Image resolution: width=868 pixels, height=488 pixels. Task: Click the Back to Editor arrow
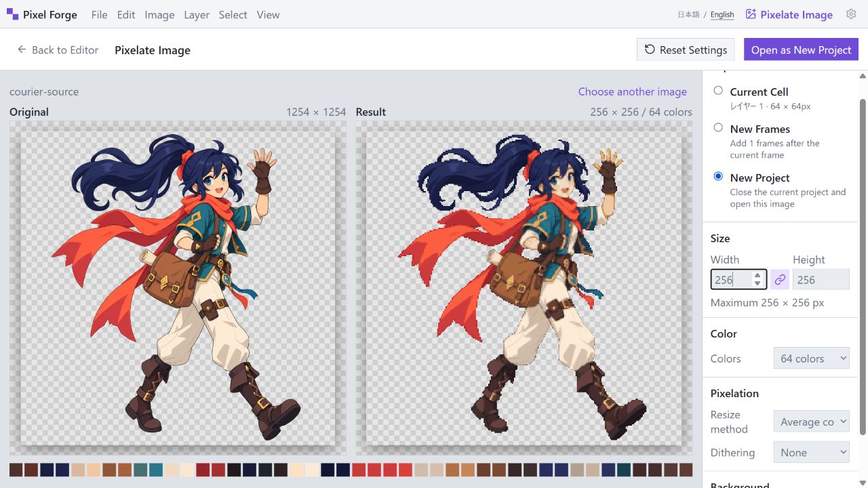[22, 49]
